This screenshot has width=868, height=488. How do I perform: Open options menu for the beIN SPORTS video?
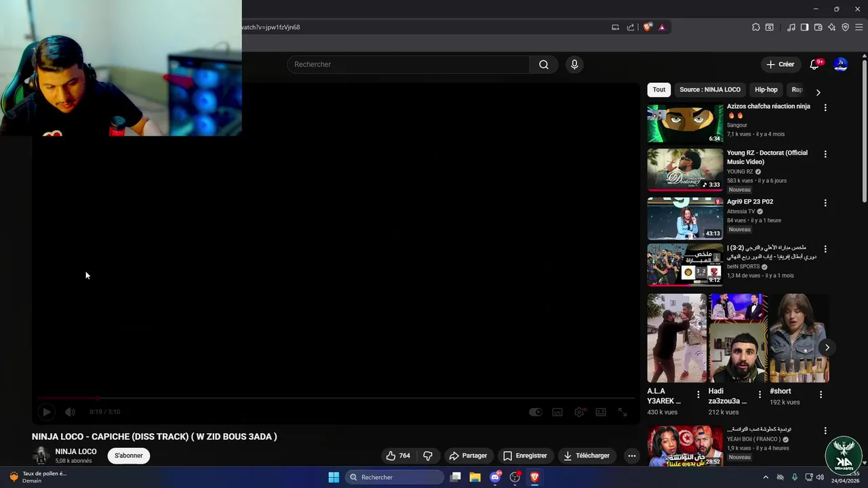pos(825,249)
